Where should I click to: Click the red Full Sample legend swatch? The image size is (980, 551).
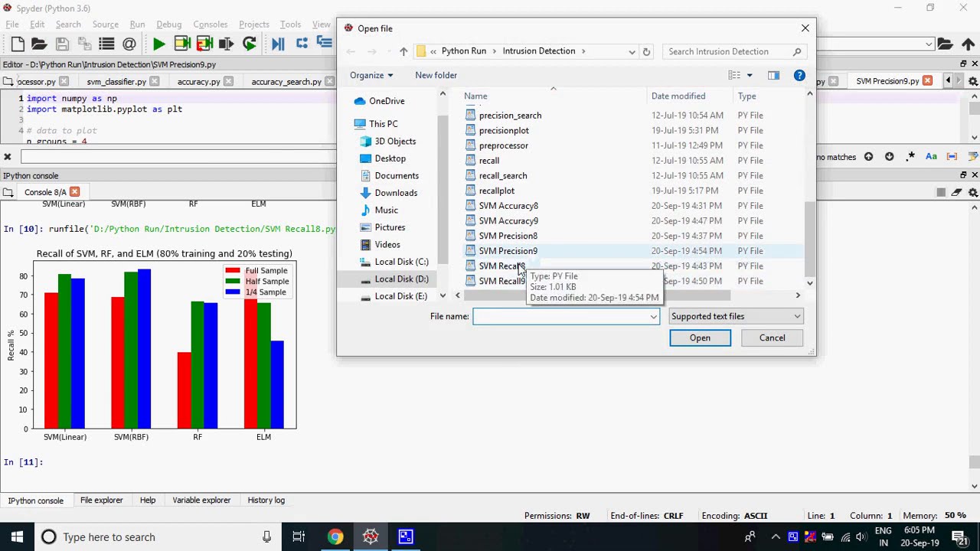click(232, 271)
